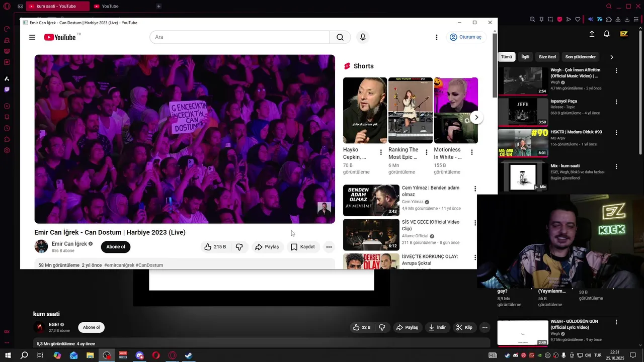This screenshot has width=644, height=362.
Task: Switch to the 'kum saati - YouTube' tab
Action: (x=57, y=6)
